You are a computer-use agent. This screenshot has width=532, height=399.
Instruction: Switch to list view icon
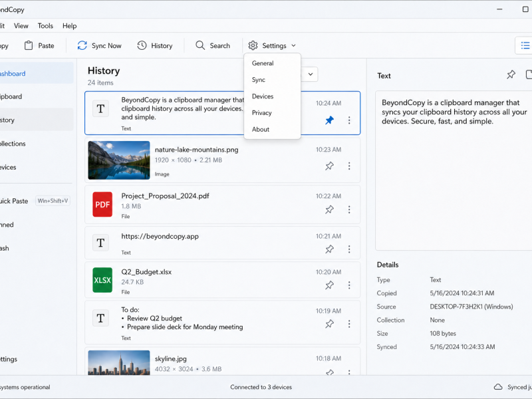click(525, 45)
